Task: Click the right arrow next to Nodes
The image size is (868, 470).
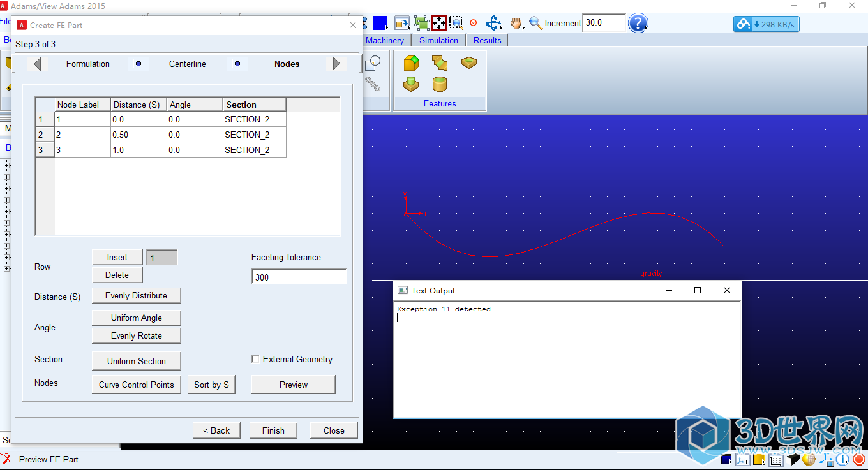Action: 336,64
